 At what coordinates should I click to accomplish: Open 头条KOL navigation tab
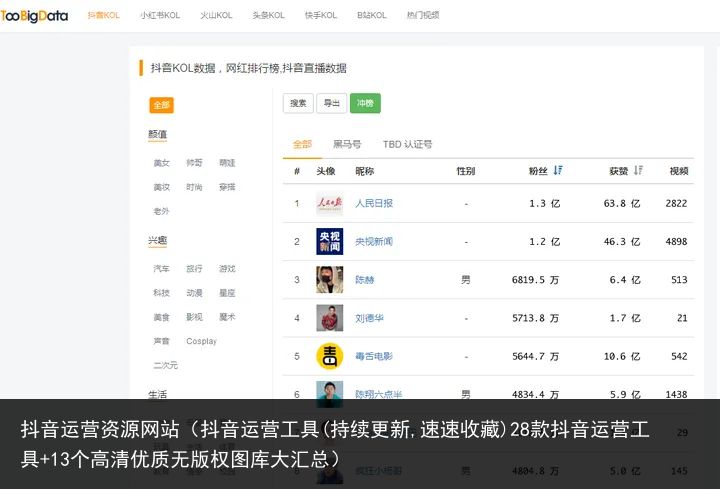[269, 15]
